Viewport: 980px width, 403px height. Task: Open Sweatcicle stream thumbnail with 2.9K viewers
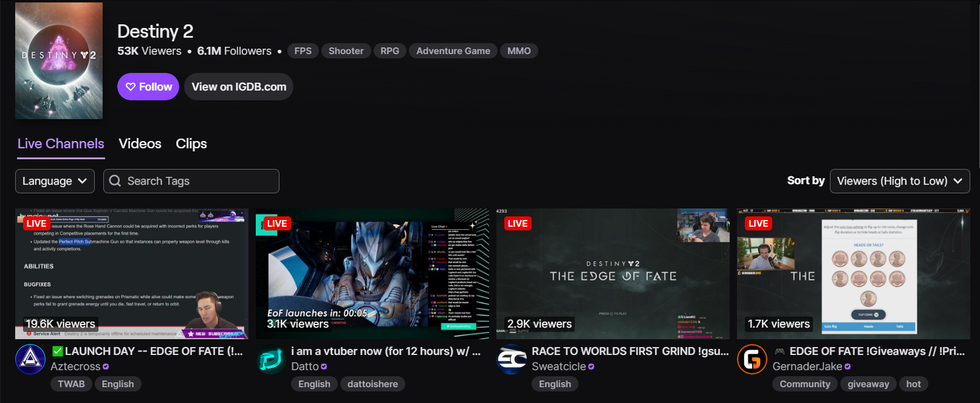click(613, 274)
